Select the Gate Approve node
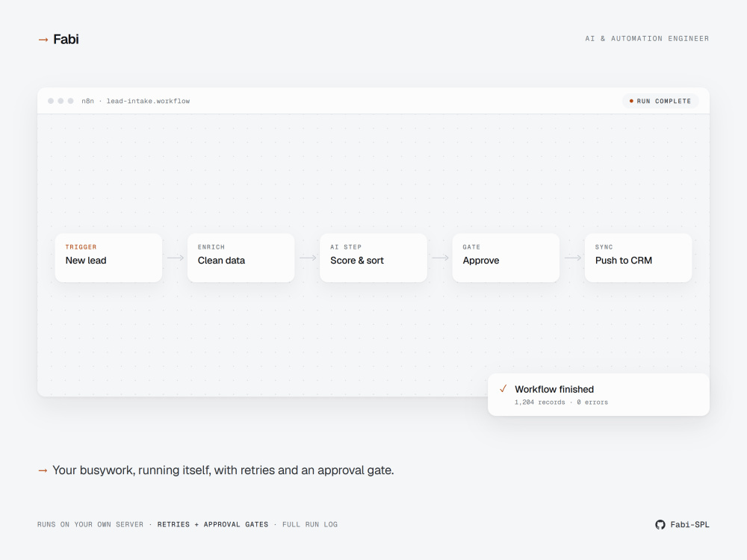The image size is (747, 560). [x=506, y=258]
